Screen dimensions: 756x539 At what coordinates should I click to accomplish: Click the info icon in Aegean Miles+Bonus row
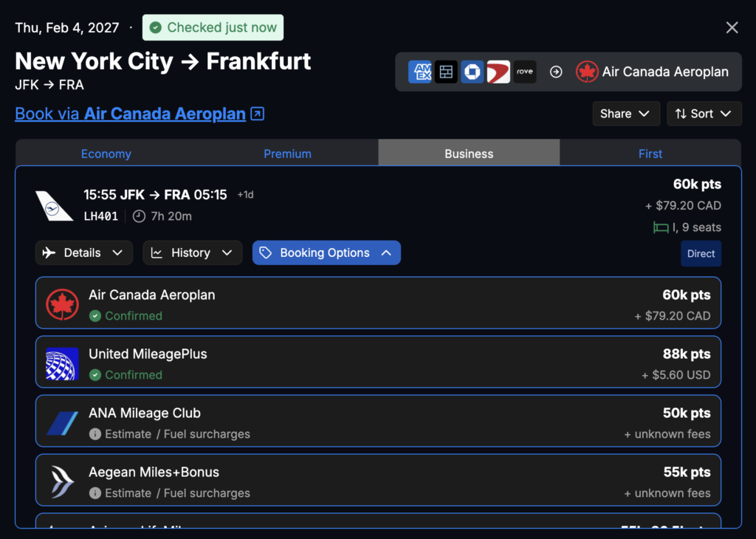click(x=95, y=493)
